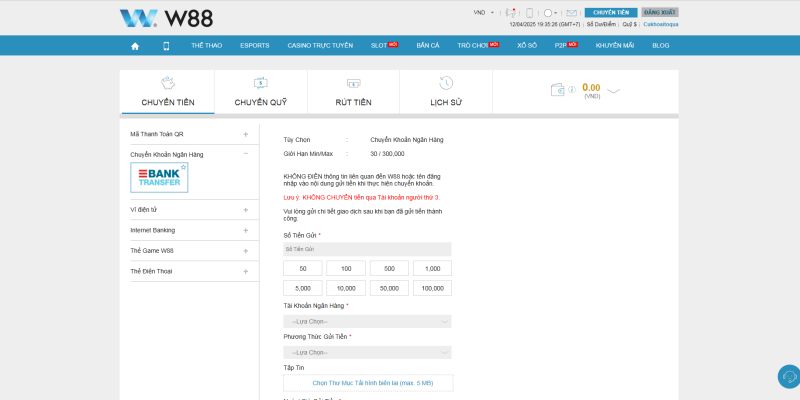Select the 1,000 quick amount button
Screen dimensions: 800x400
432,268
